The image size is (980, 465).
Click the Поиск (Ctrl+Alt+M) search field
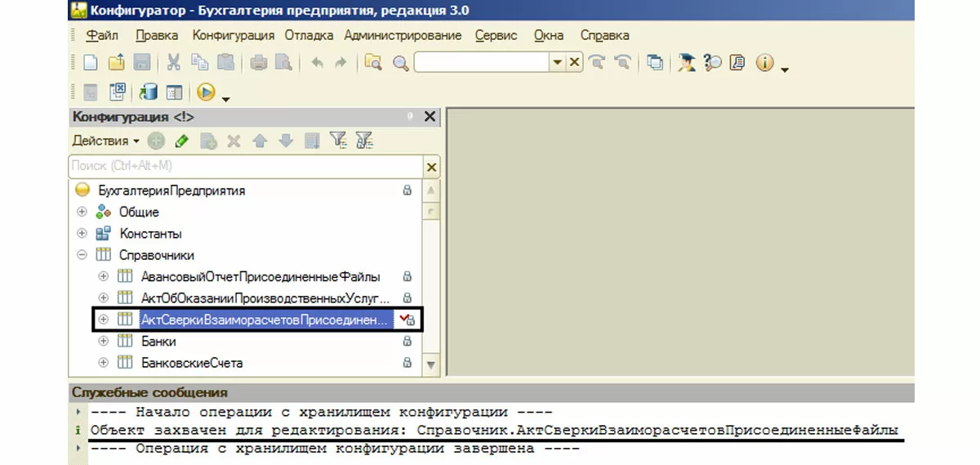tap(246, 167)
